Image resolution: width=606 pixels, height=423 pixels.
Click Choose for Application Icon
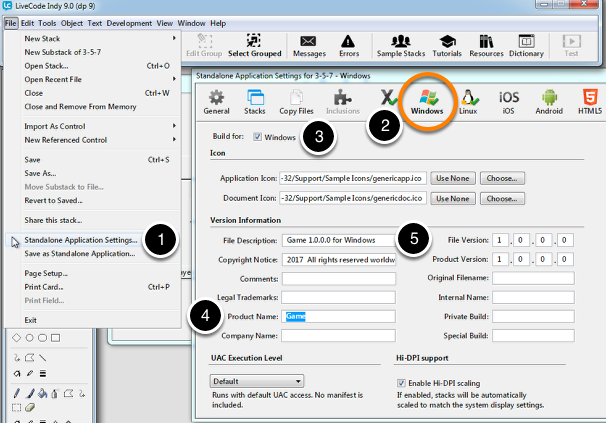[502, 178]
